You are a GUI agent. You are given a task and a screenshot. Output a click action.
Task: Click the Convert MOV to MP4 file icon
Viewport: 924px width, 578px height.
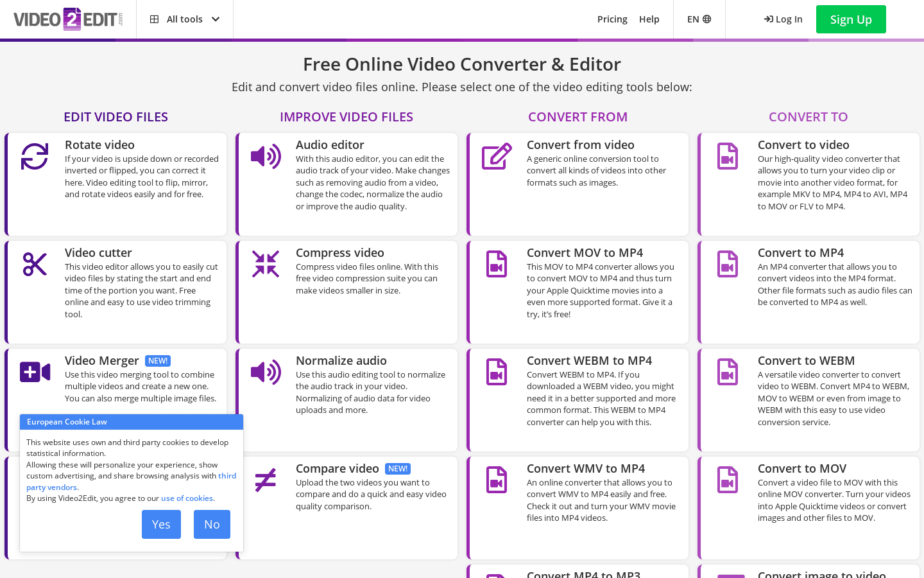tap(497, 264)
